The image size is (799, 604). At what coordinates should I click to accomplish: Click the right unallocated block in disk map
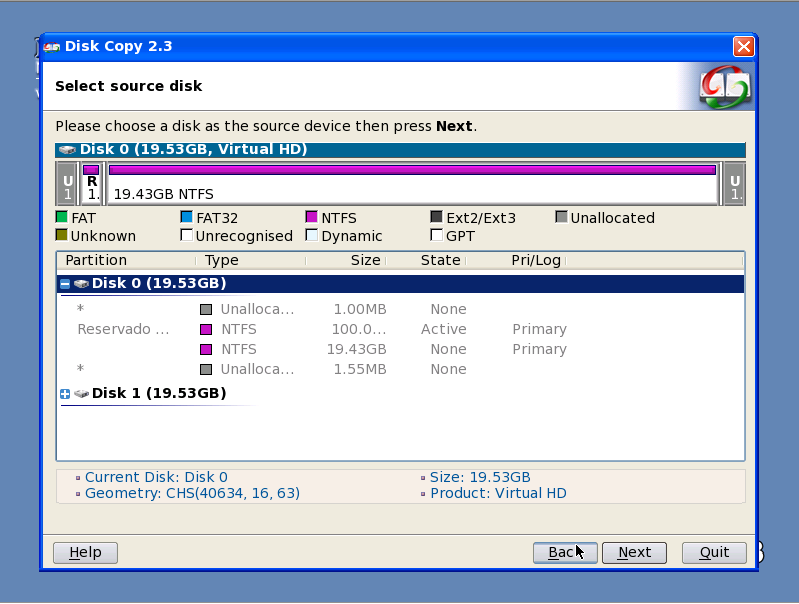[x=734, y=183]
